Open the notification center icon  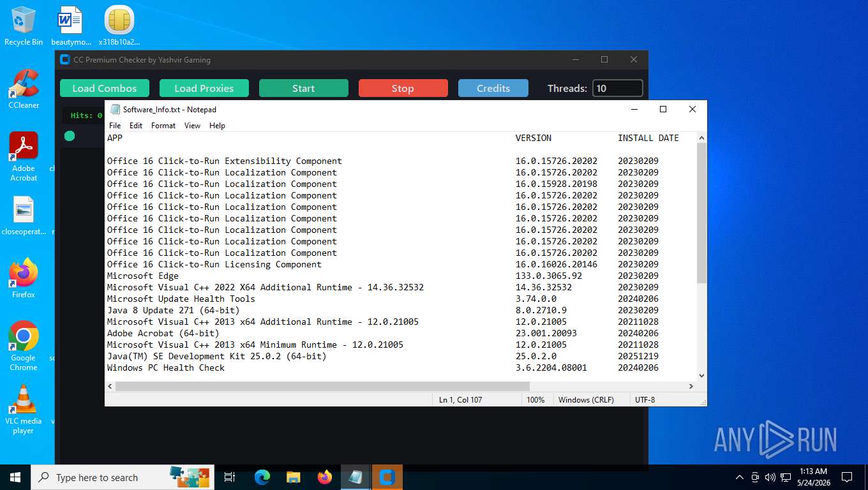coord(847,477)
